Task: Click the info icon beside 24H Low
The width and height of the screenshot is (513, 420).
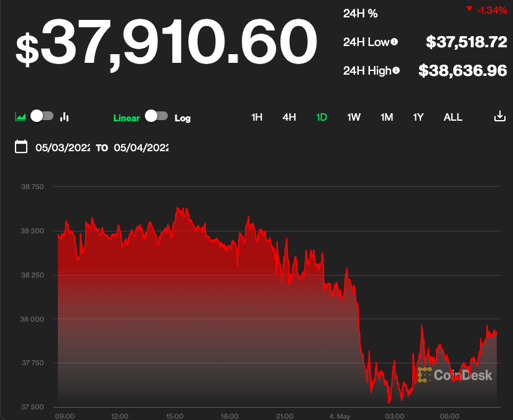Action: [394, 42]
